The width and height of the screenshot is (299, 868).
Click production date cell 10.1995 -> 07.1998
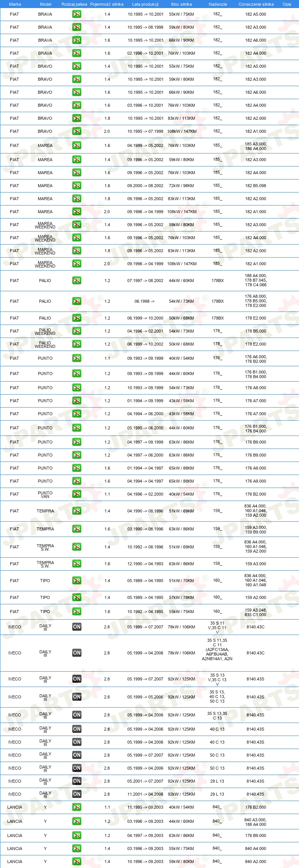pos(145,131)
